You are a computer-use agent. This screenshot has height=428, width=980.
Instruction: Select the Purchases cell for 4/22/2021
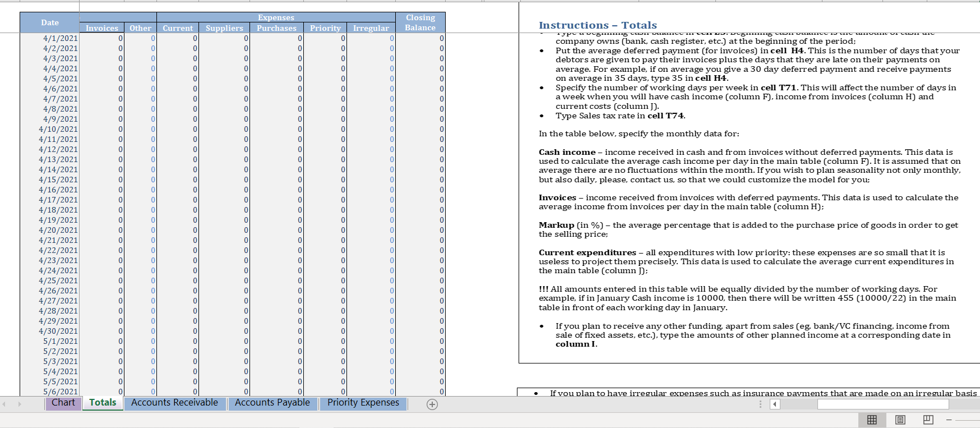click(276, 250)
